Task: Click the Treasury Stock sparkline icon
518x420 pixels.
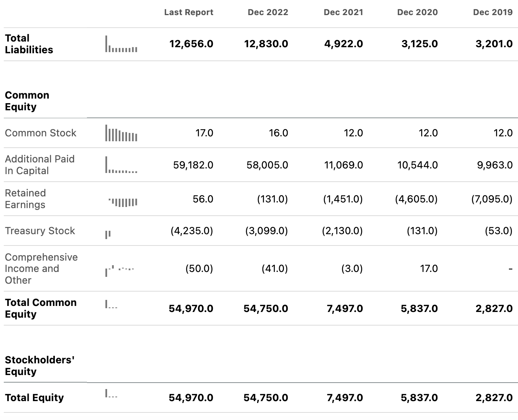Action: pyautogui.click(x=108, y=235)
